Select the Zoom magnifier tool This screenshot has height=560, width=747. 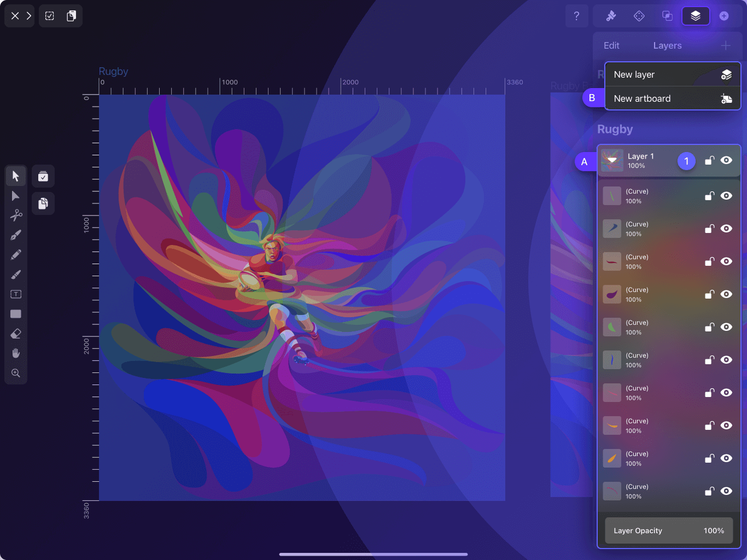click(16, 373)
